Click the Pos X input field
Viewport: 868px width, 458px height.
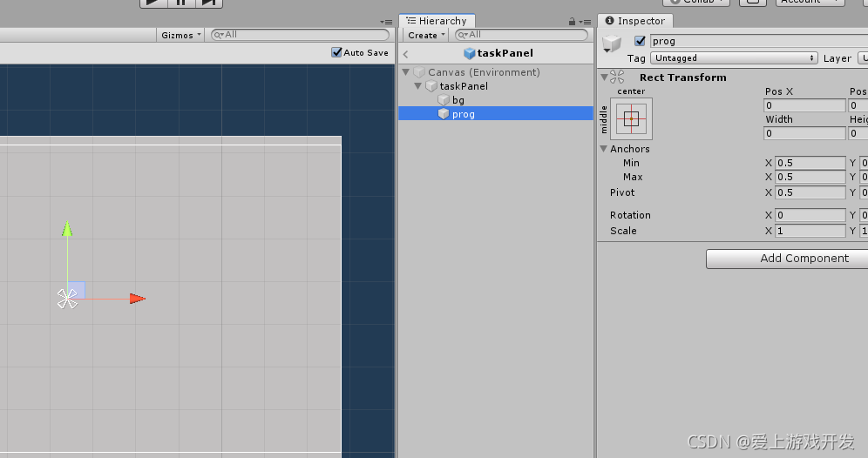[x=805, y=105]
